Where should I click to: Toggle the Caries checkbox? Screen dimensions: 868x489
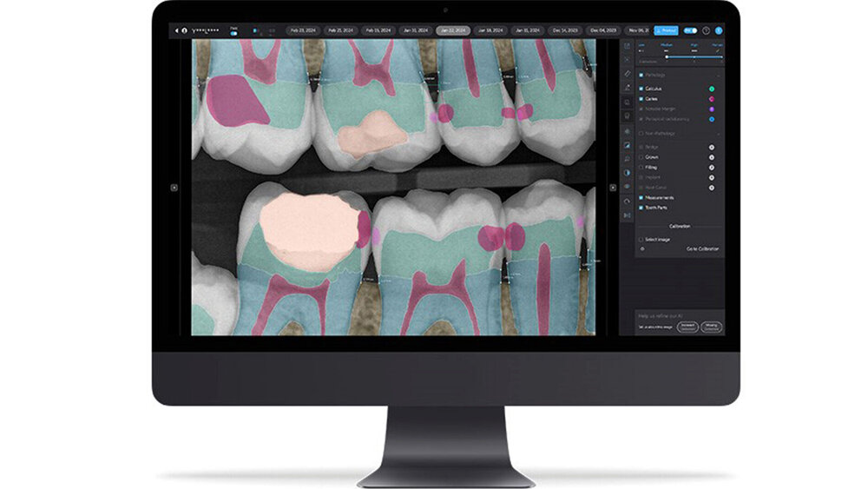click(x=641, y=99)
